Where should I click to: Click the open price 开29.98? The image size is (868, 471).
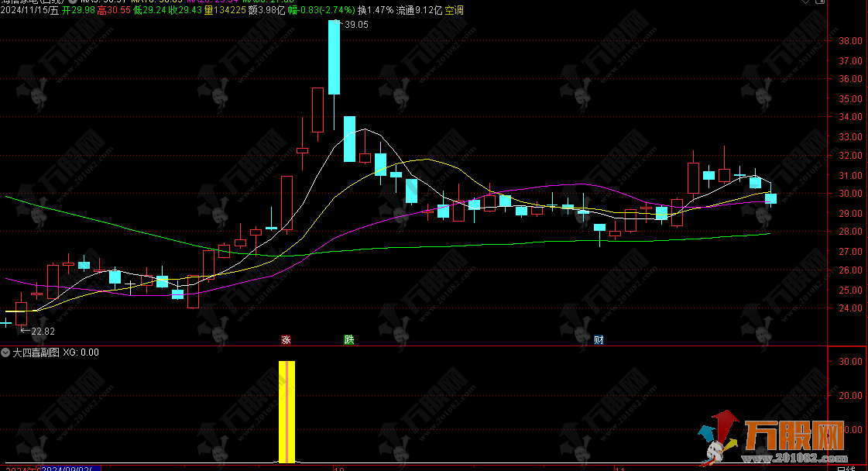[x=78, y=10]
